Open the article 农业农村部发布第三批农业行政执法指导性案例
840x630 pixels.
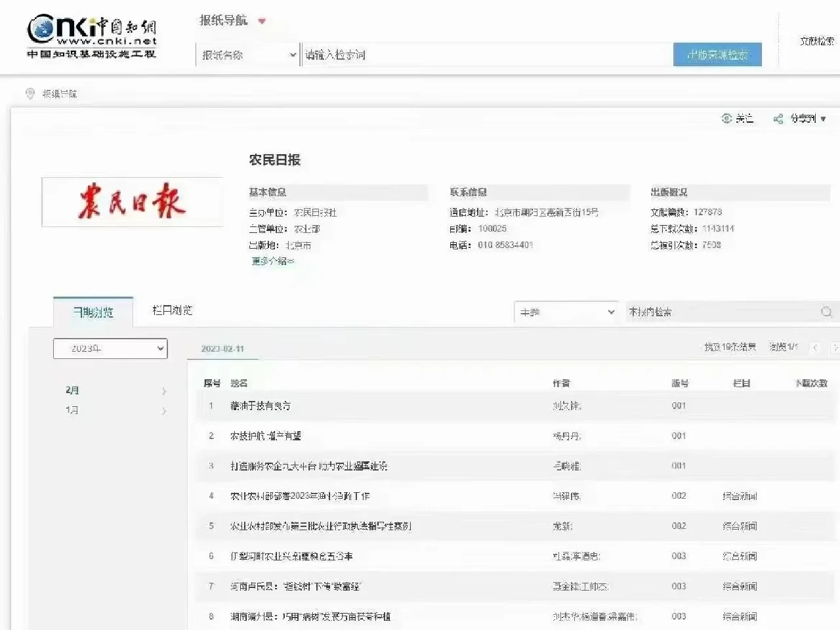pos(320,526)
